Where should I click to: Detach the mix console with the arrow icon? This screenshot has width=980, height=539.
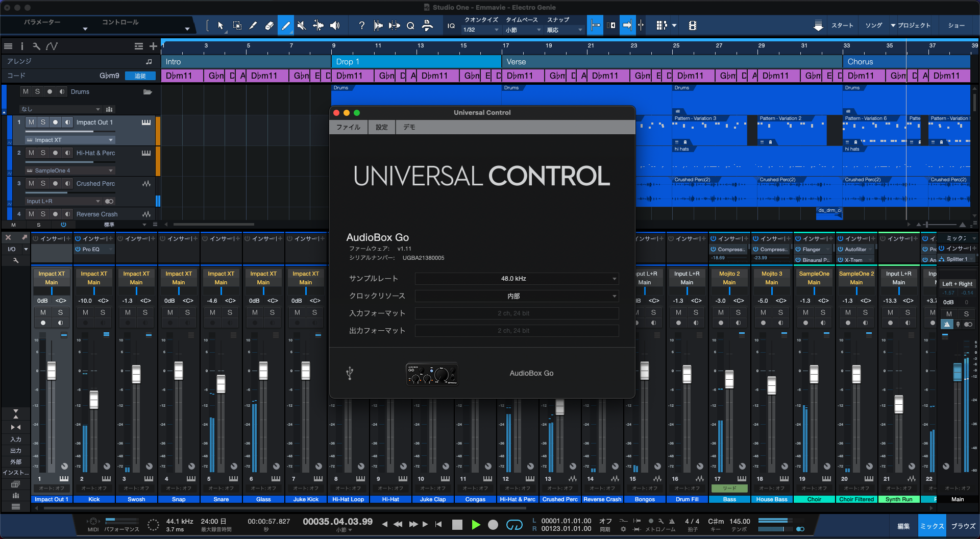[24, 237]
